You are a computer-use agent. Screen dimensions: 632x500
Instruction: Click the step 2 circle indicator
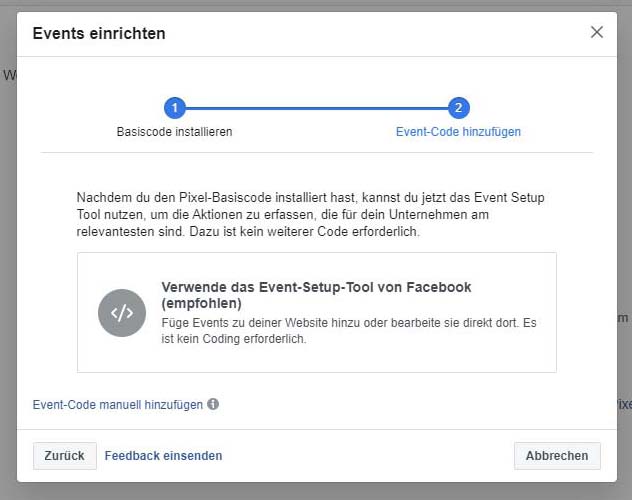(459, 108)
